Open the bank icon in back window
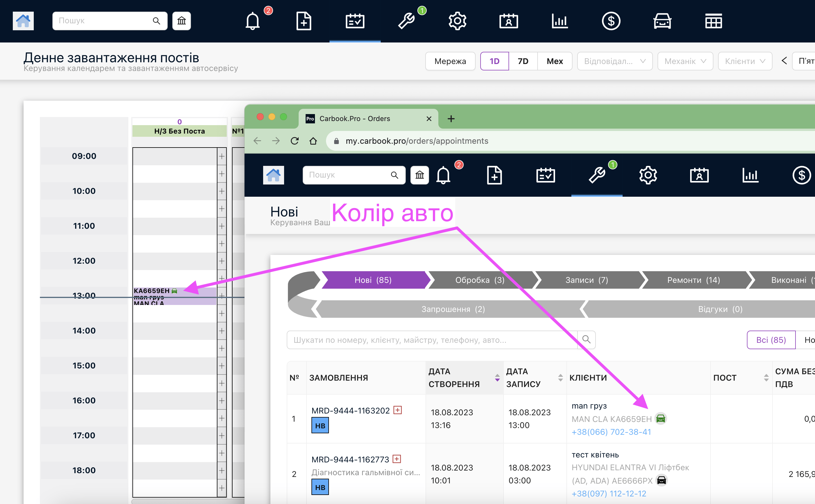Screen dimensions: 815x504 (x=181, y=21)
